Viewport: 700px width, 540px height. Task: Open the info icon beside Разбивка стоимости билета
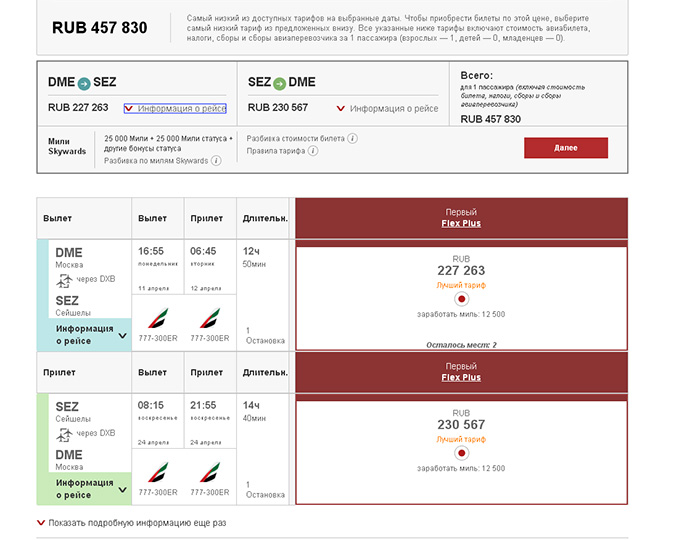[x=352, y=138]
